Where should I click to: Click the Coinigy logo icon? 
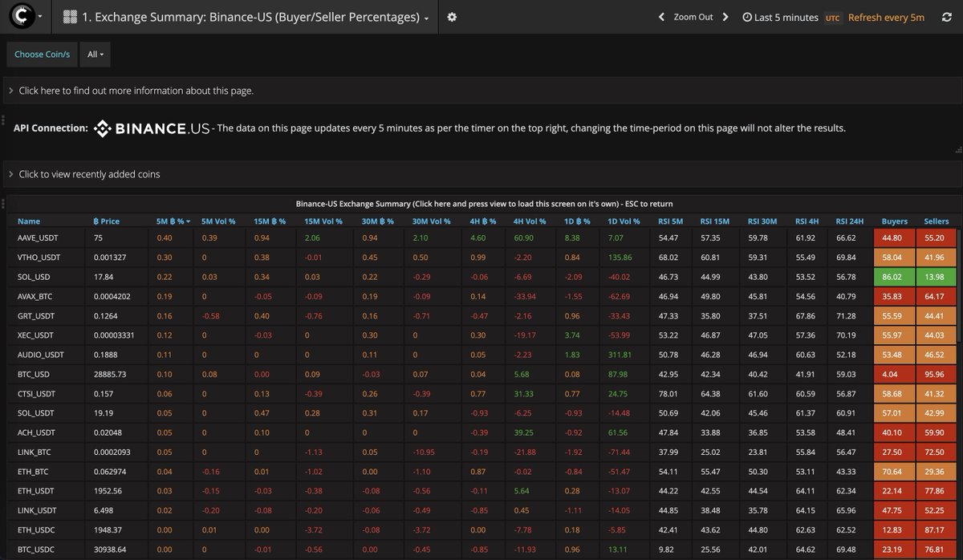click(x=22, y=16)
